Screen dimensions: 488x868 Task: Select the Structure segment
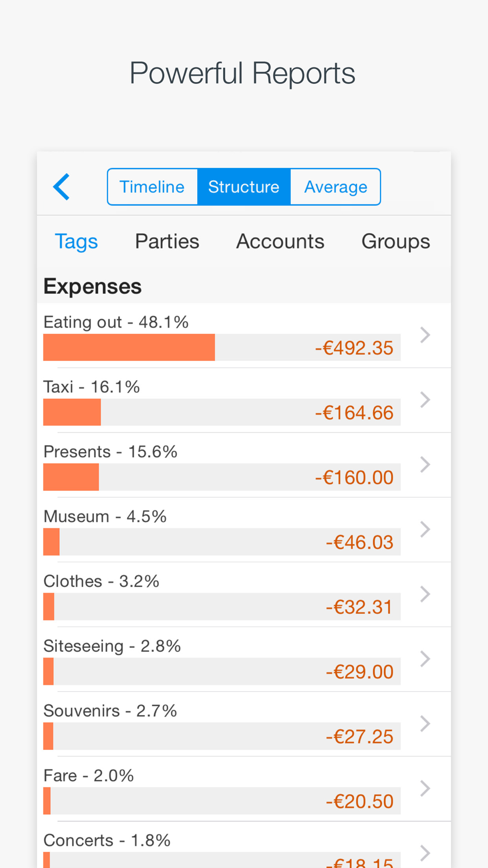coord(244,187)
